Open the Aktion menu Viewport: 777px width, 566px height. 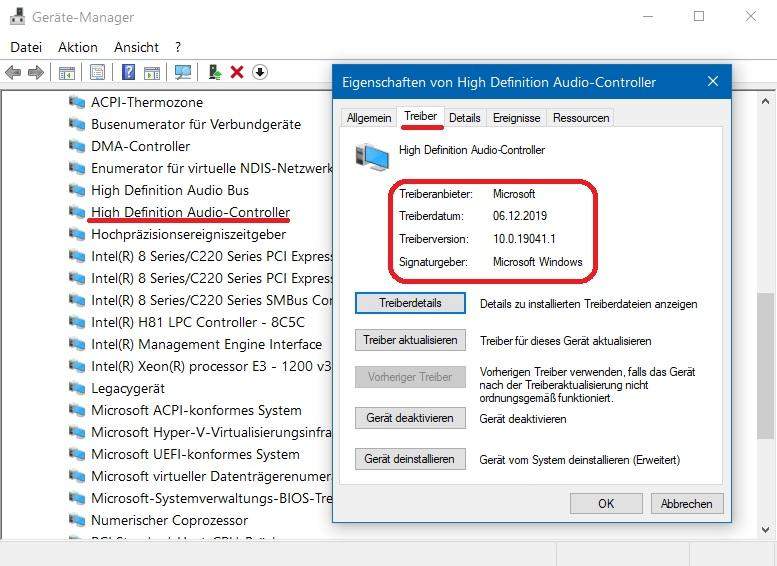pyautogui.click(x=78, y=47)
